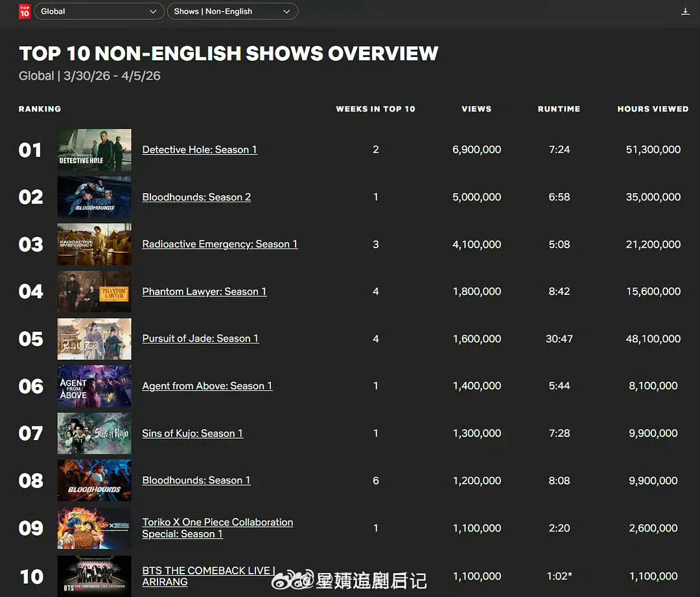Viewport: 700px width, 597px height.
Task: Click the VIEWS column header
Action: tap(476, 109)
